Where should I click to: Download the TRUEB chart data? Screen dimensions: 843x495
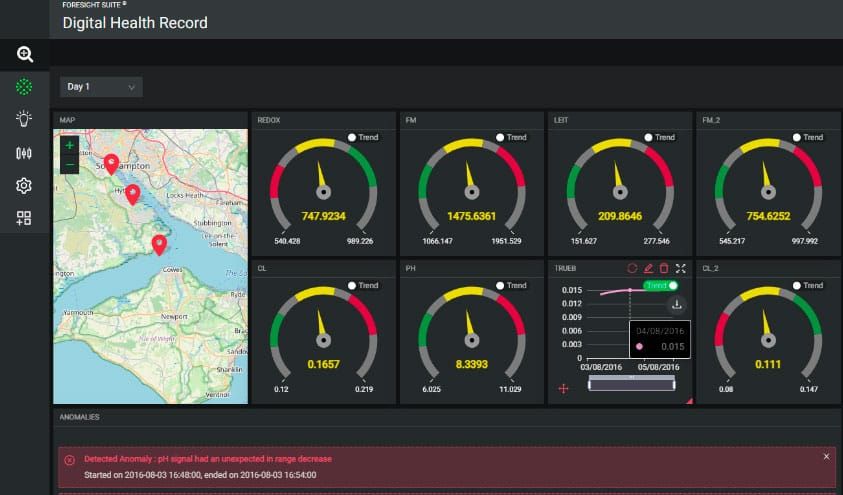pos(676,305)
